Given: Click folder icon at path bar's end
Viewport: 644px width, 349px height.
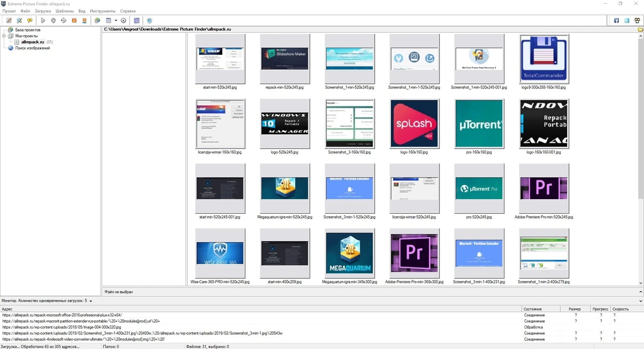Looking at the screenshot, I should [x=640, y=29].
